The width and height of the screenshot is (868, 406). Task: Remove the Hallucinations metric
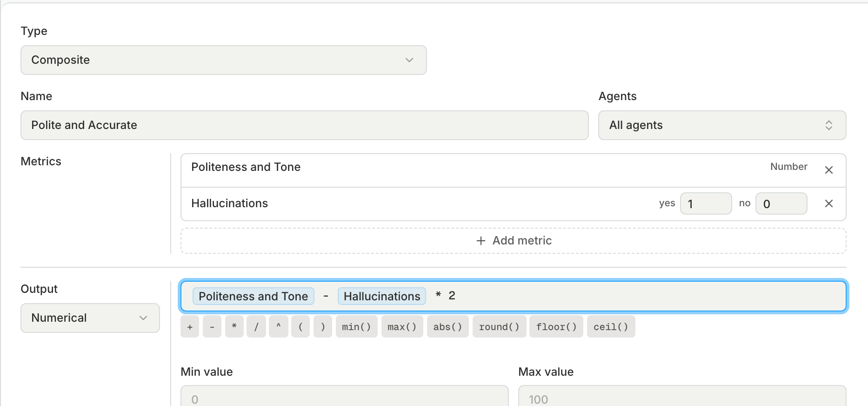[x=828, y=203]
